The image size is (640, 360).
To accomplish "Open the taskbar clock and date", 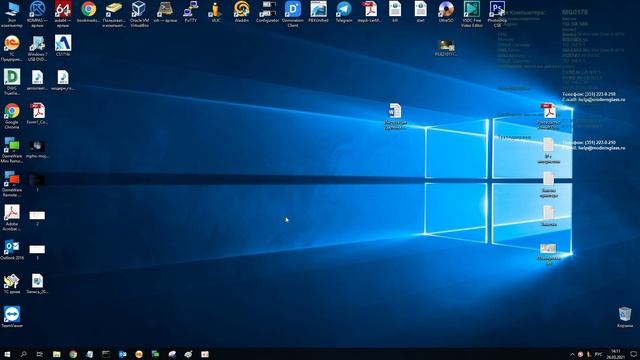I will [615, 354].
